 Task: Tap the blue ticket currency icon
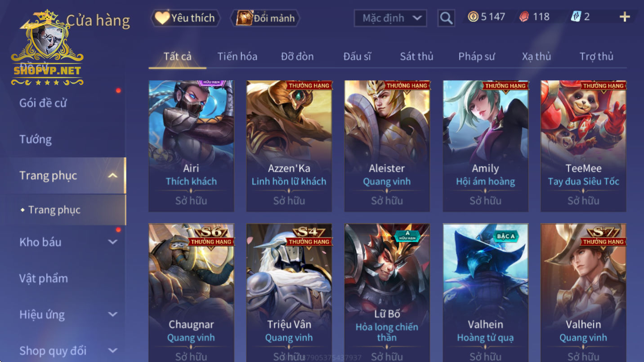[x=576, y=17]
